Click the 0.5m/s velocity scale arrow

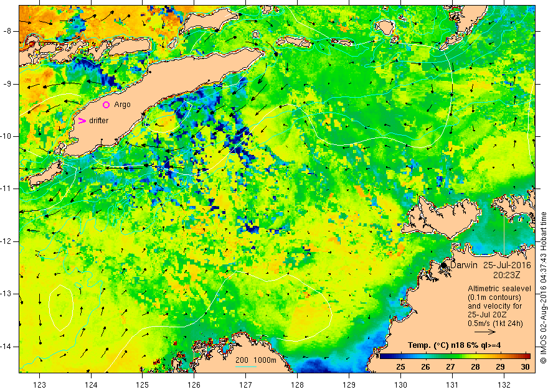pyautogui.click(x=485, y=332)
